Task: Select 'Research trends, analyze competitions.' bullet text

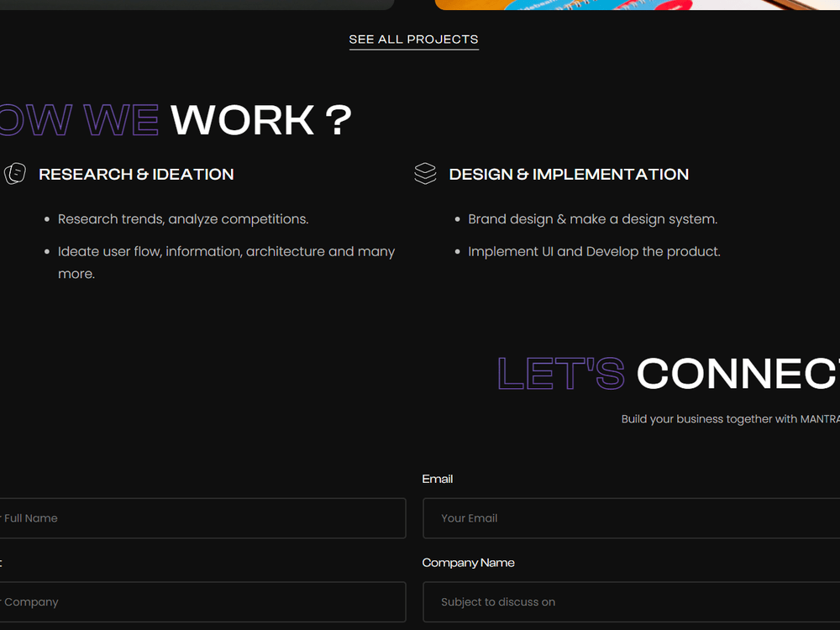Action: point(183,219)
